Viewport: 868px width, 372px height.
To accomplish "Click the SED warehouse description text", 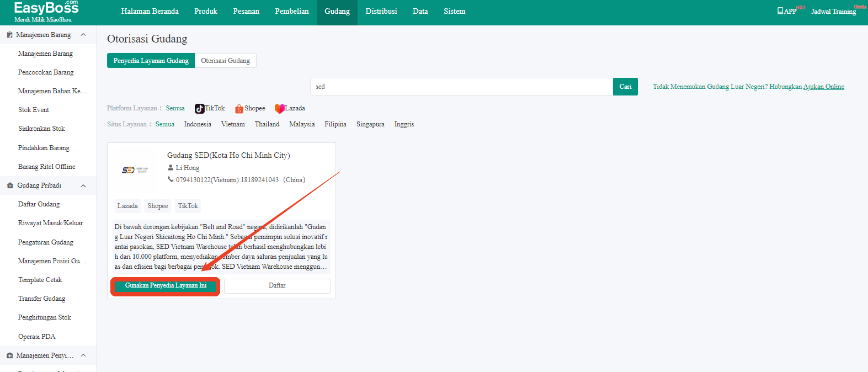I will tap(221, 247).
